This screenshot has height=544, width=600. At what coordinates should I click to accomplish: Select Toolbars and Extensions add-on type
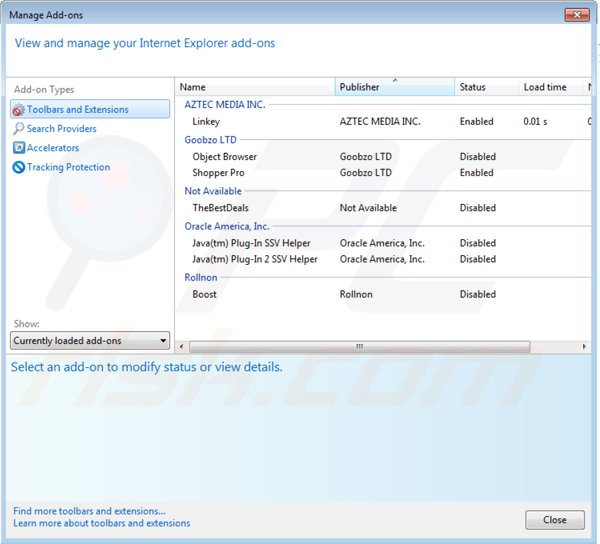[90, 109]
